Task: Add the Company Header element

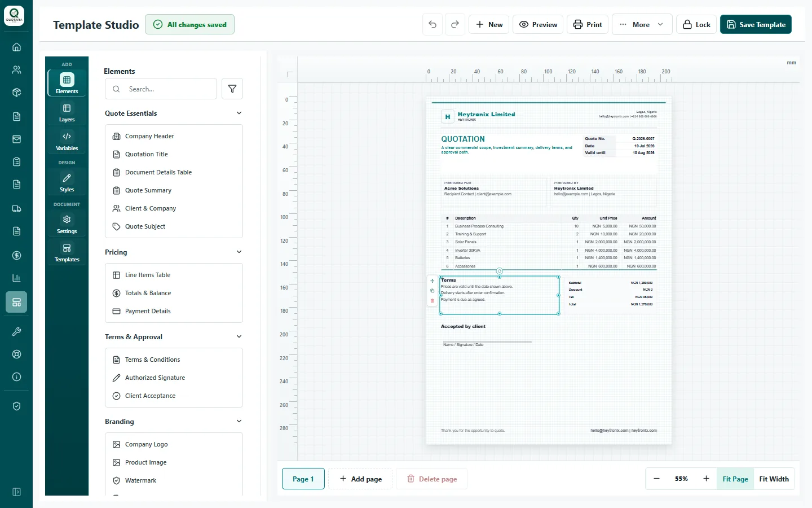Action: 174,136
